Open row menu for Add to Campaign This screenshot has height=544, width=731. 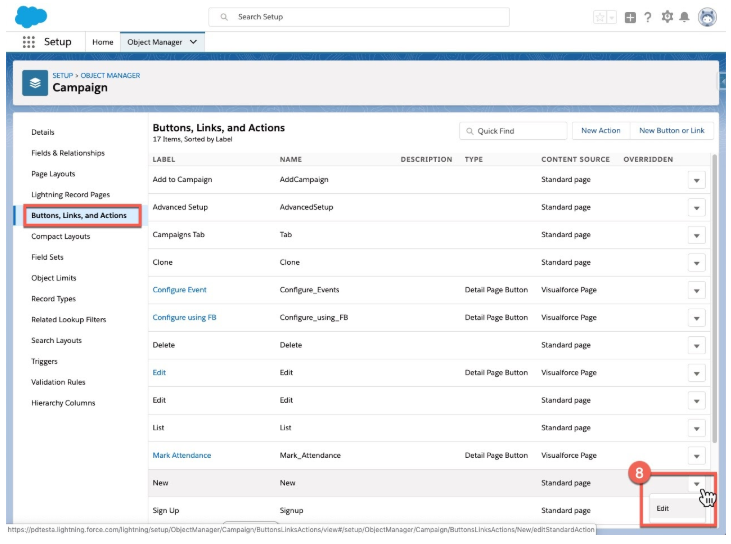click(697, 180)
